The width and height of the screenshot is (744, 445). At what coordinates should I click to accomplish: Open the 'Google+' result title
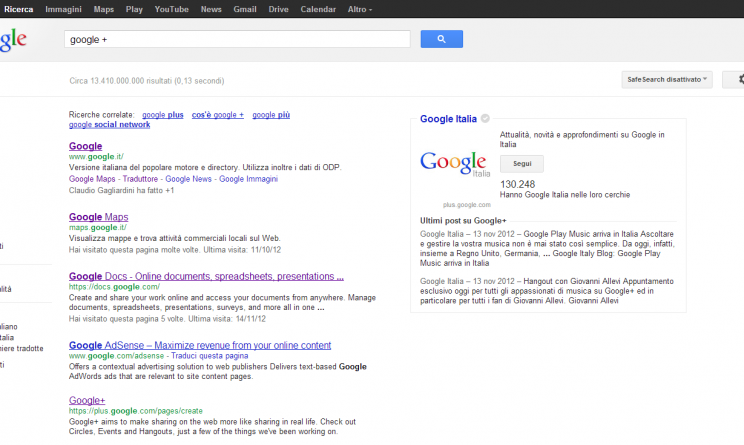(87, 400)
